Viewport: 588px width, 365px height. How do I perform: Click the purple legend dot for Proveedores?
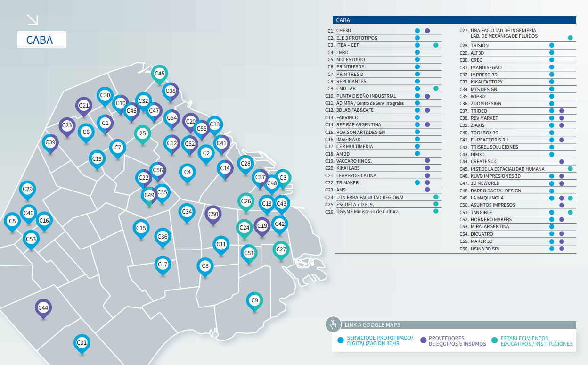point(423,341)
